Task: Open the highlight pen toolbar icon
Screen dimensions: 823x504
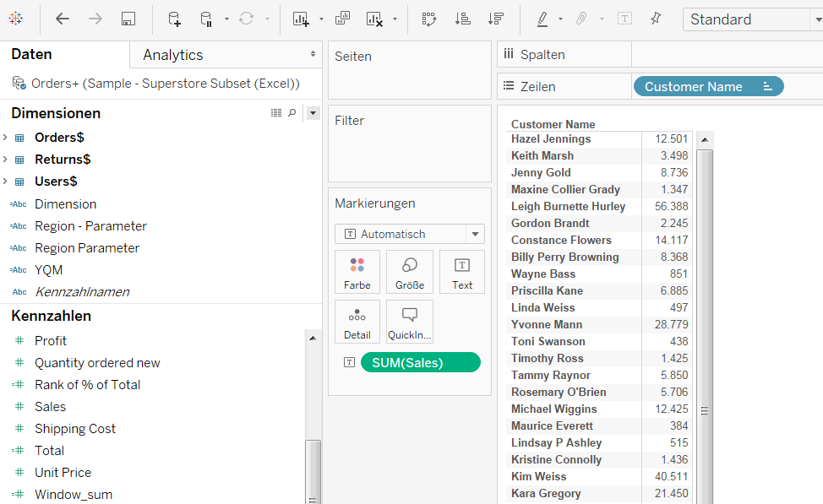Action: click(x=542, y=19)
